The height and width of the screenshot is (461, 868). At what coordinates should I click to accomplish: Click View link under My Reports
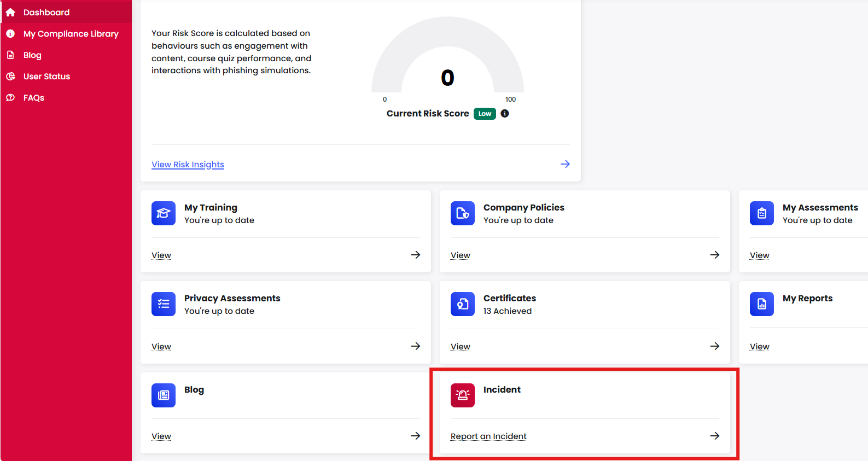tap(760, 347)
